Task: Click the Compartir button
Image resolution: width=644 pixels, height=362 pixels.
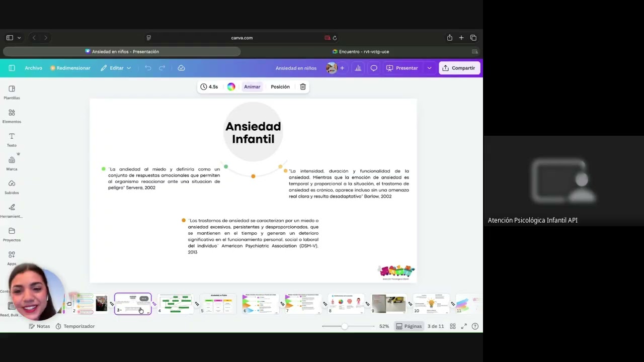Action: point(459,68)
